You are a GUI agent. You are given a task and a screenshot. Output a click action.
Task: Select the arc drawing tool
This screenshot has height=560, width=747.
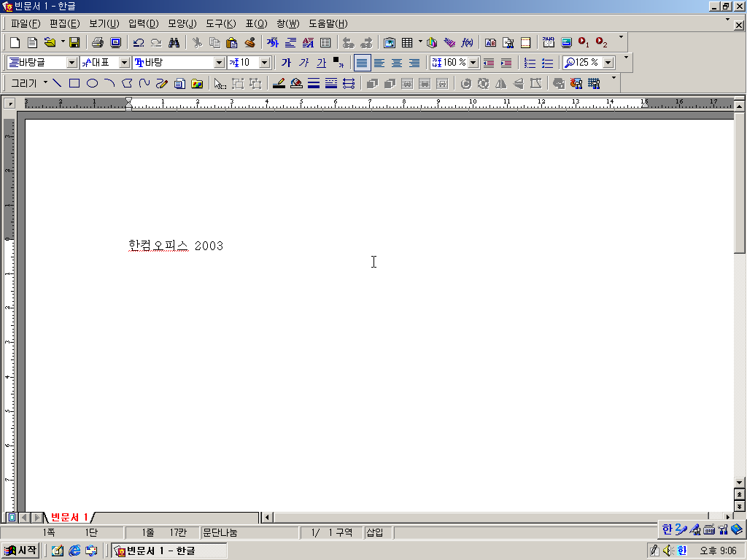(109, 84)
